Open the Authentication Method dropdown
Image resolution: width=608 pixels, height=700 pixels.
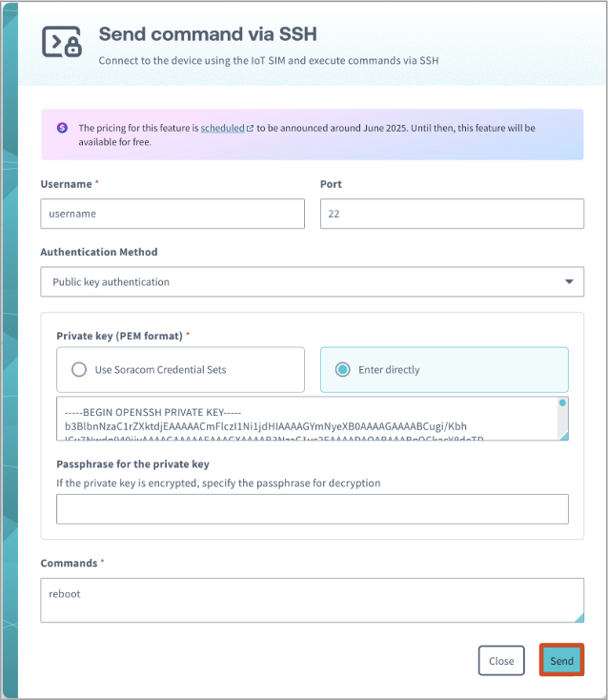311,282
